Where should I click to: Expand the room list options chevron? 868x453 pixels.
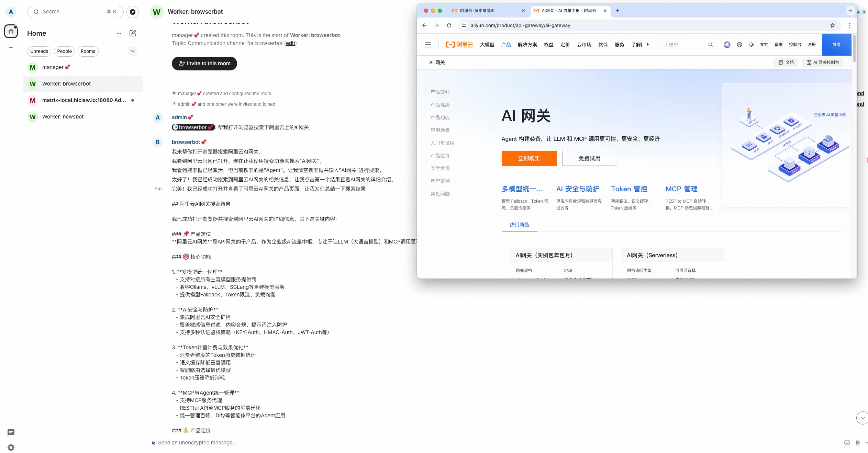click(x=133, y=51)
